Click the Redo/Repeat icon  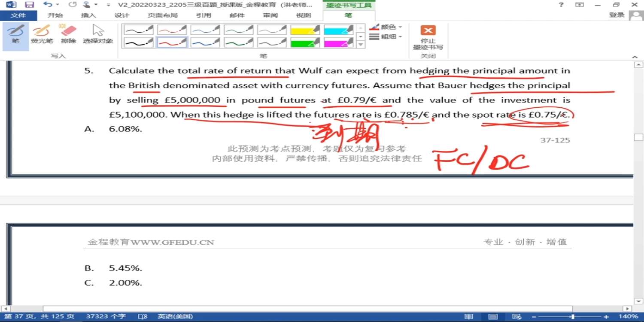(x=72, y=5)
